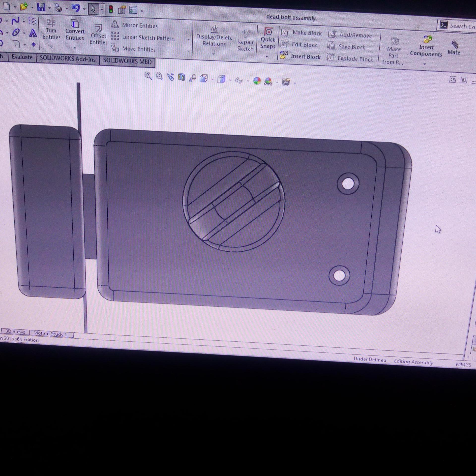This screenshot has height=476, width=476.
Task: Click Linear Sketch Pattern
Action: [x=143, y=37]
